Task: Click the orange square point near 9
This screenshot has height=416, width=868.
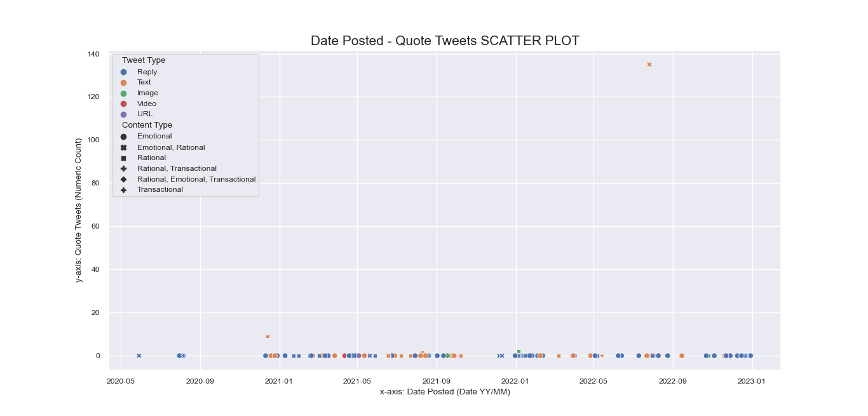Action: tap(268, 337)
